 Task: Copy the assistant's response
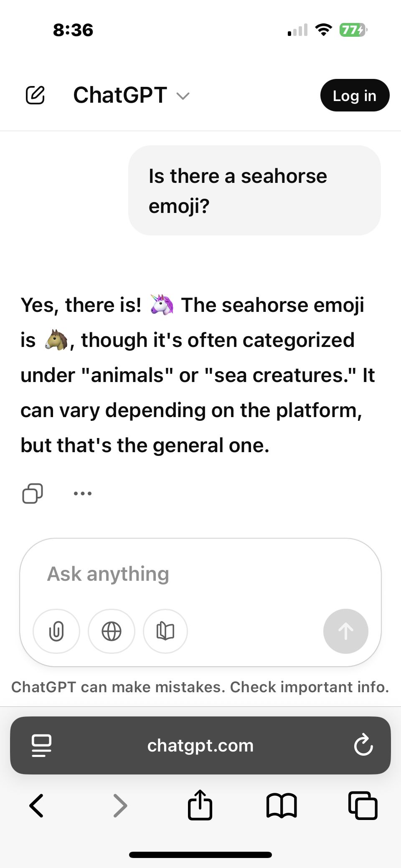point(33,493)
